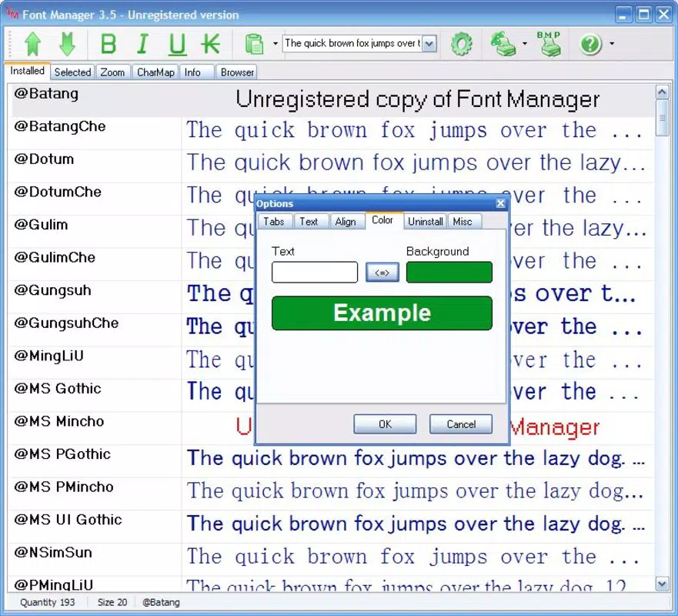
Task: Open the printer dropdown arrow
Action: (x=525, y=44)
